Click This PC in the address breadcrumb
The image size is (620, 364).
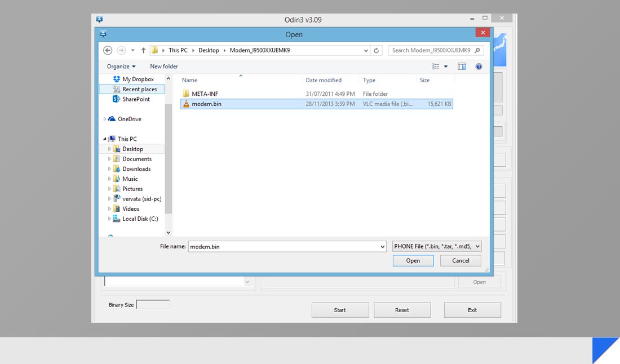(x=178, y=50)
